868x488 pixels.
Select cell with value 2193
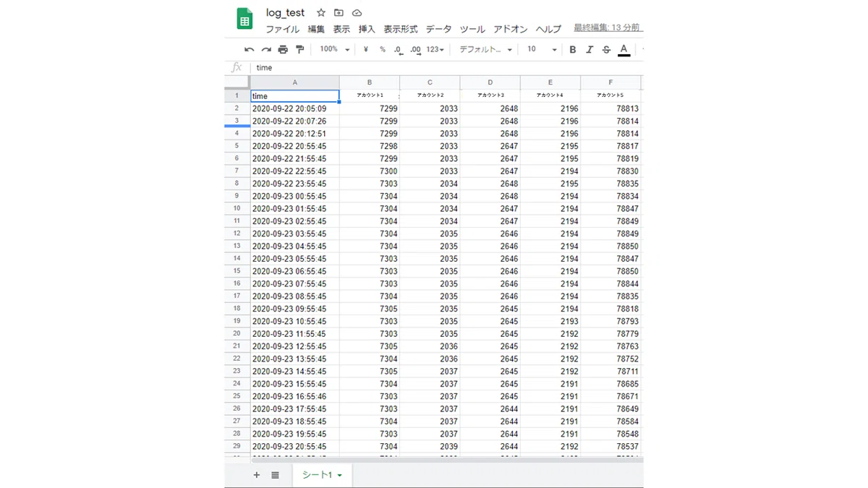[550, 321]
